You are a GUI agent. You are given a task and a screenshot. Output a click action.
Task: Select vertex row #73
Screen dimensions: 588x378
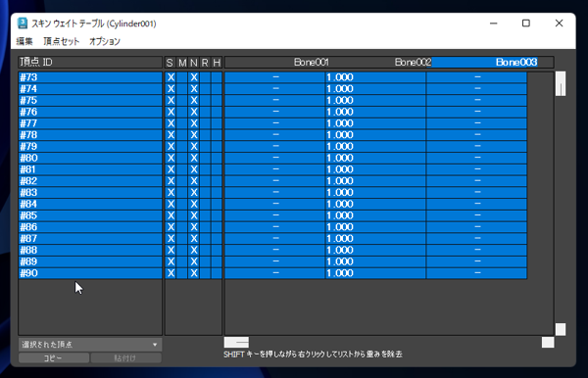click(x=90, y=77)
